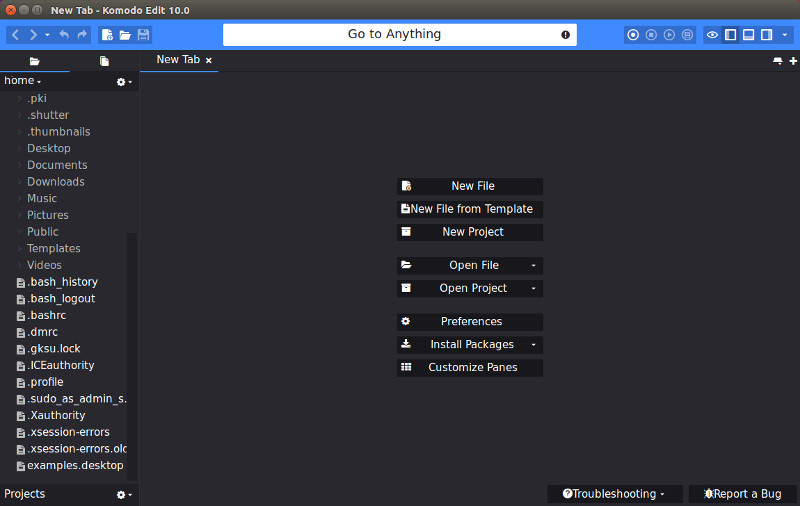Viewport: 800px width, 506px height.
Task: Click the Places pane vertical scrollbar
Action: tap(132, 357)
